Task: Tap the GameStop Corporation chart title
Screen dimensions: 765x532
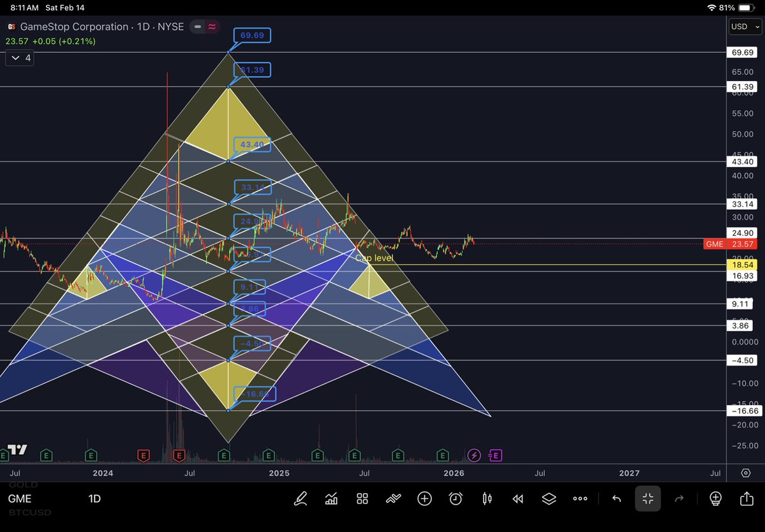Action: pos(102,27)
